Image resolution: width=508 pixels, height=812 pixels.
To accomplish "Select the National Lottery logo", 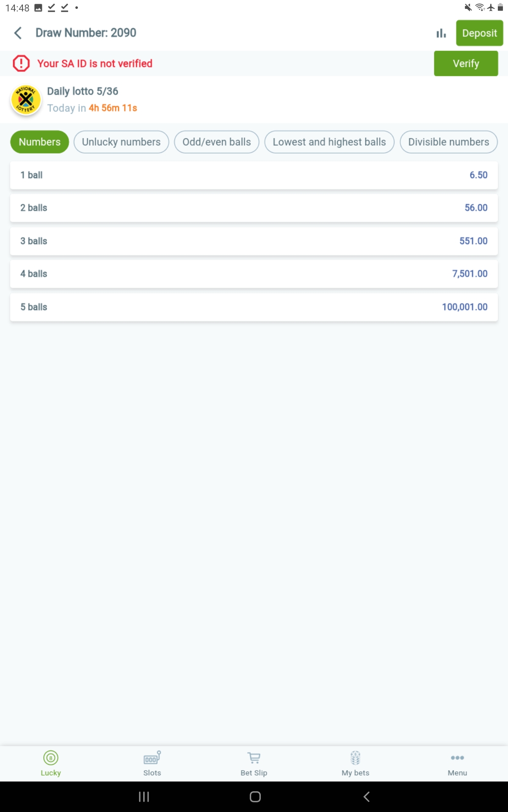I will coord(26,100).
